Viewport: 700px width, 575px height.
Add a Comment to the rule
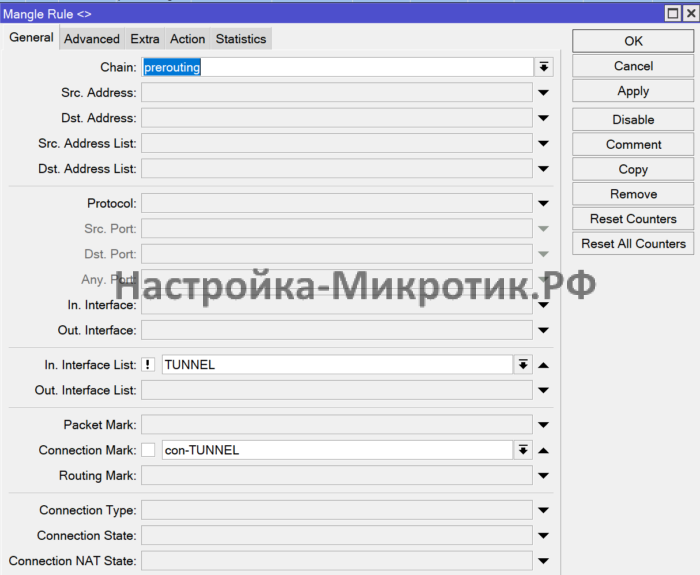(x=633, y=145)
